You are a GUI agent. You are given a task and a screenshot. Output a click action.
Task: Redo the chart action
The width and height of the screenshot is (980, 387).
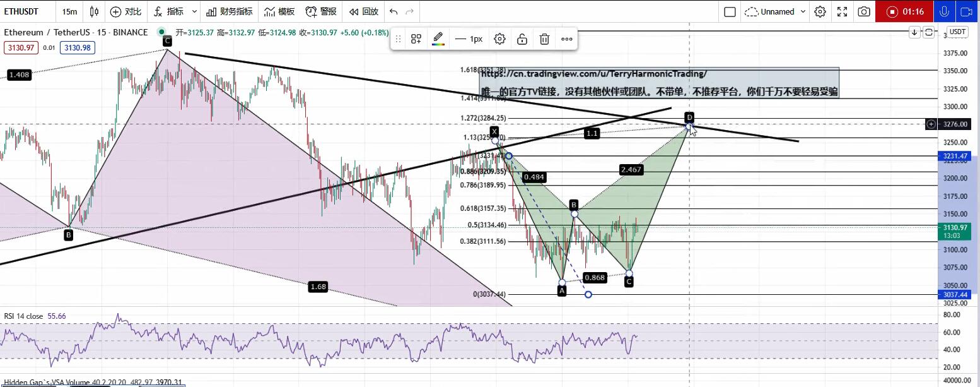tap(410, 11)
